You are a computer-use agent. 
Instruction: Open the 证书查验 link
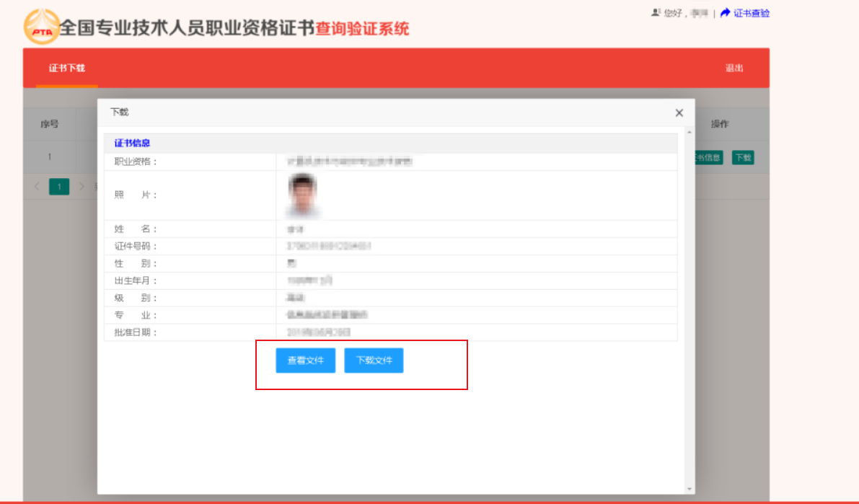[x=752, y=13]
